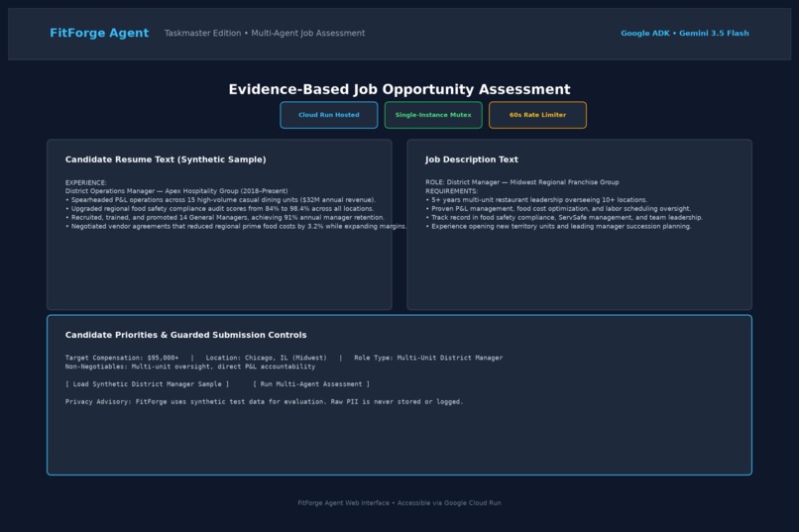Click the Job Description Text heading
The height and width of the screenshot is (532, 799).
(471, 160)
